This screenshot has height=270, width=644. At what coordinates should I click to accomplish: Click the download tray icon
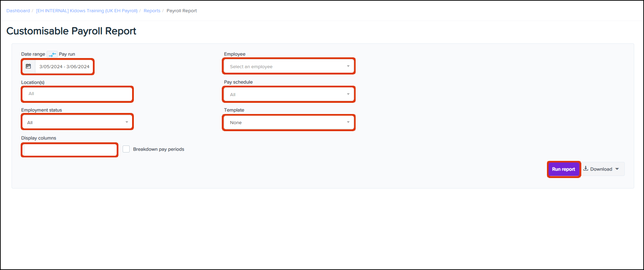point(585,169)
